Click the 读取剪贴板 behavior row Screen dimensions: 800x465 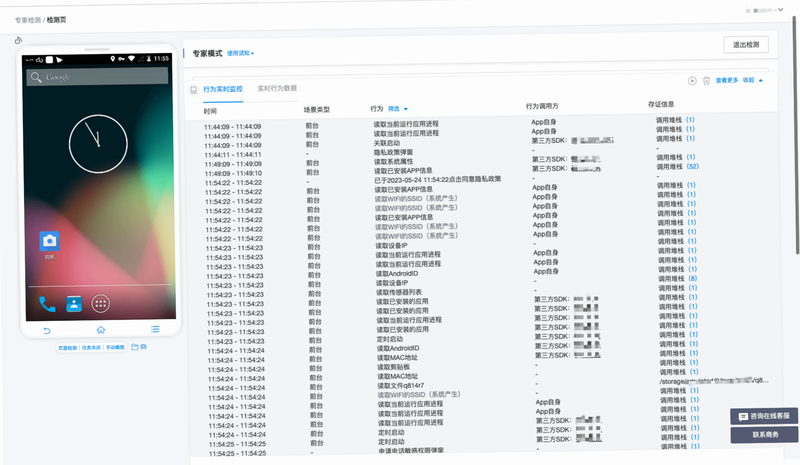[393, 367]
